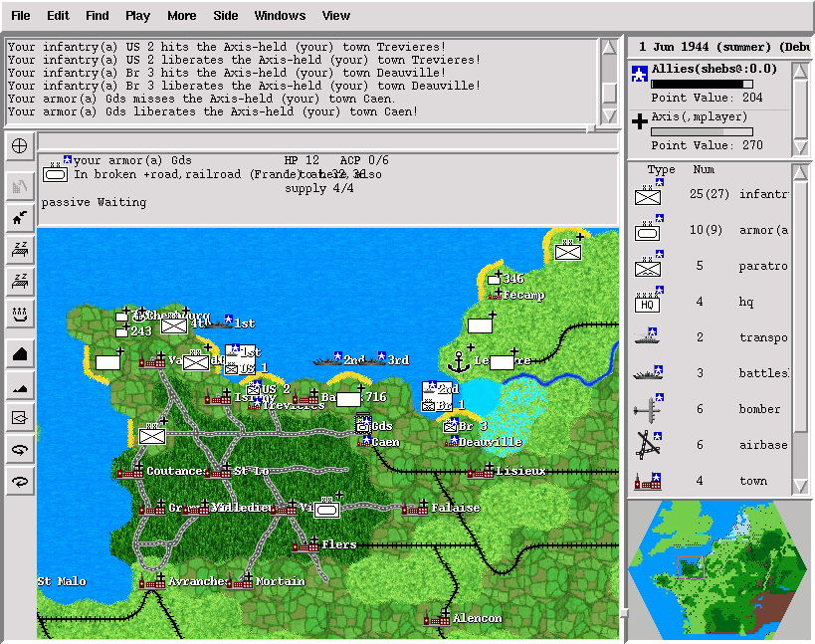Select the airbase icon in the type list
815x644 pixels.
click(x=648, y=444)
